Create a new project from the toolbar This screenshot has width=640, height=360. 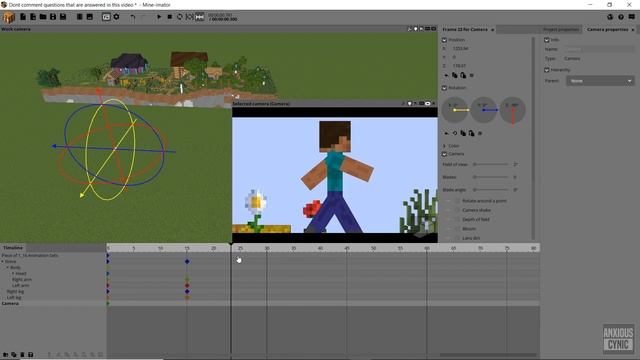coord(23,17)
